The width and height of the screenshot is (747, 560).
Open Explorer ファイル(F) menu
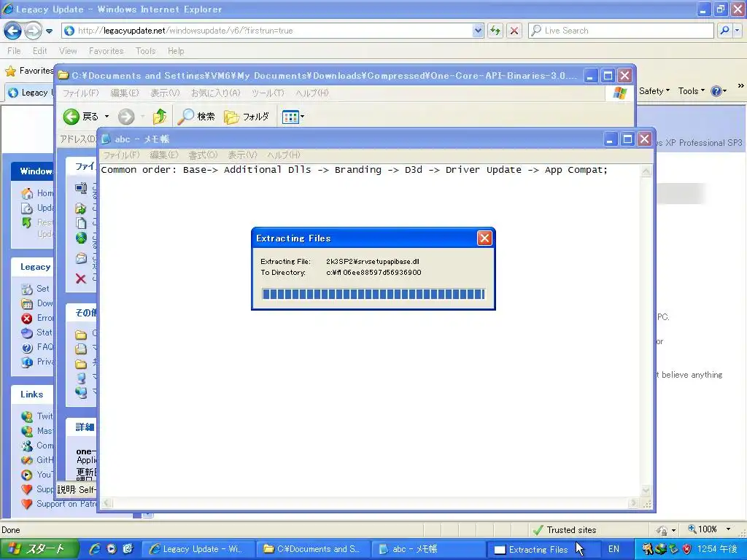[81, 93]
